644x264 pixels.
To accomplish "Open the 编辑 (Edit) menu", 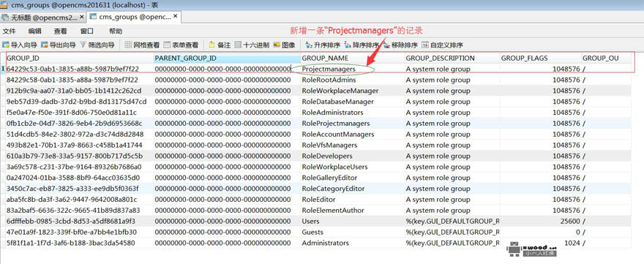I will click(x=34, y=31).
